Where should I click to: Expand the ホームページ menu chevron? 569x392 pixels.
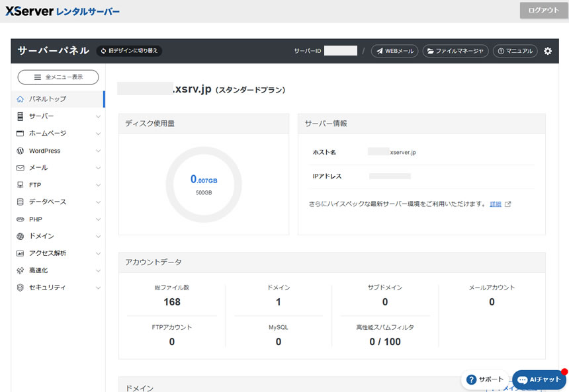[x=97, y=134]
